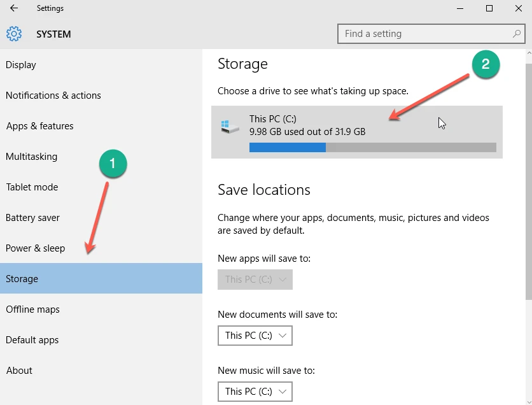Click the This PC (C:) storage usage bar

372,147
